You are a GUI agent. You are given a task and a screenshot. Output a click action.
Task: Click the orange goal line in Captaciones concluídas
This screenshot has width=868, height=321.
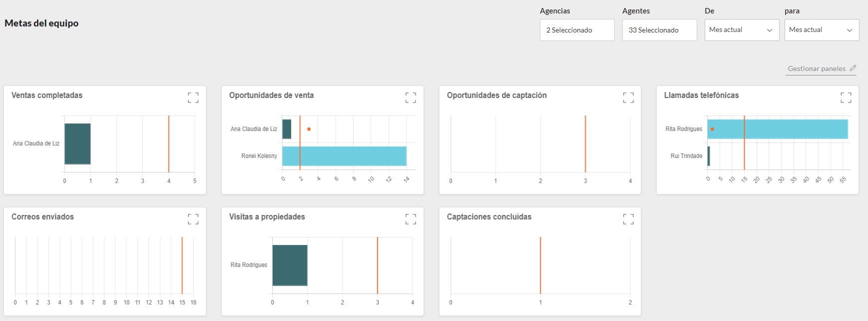(540, 265)
